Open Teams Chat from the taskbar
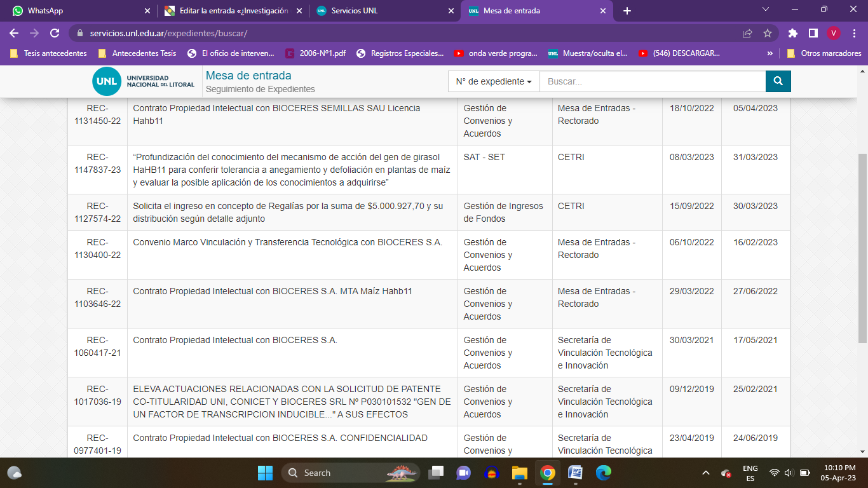This screenshot has height=488, width=868. 463,473
